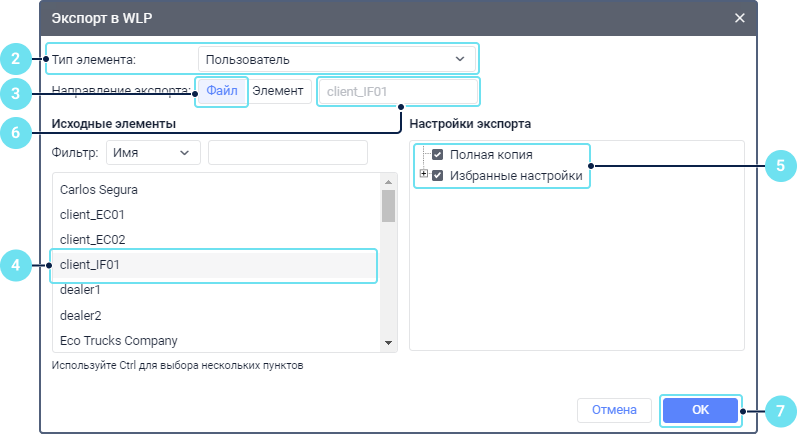Select dealer1 in the source list
797x434 pixels.
(81, 290)
